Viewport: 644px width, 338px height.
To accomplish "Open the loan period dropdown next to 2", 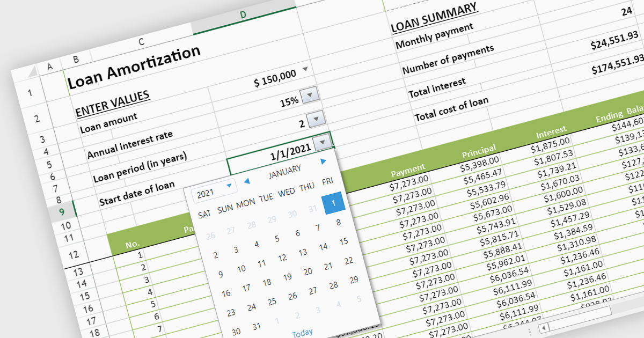I will click(316, 119).
